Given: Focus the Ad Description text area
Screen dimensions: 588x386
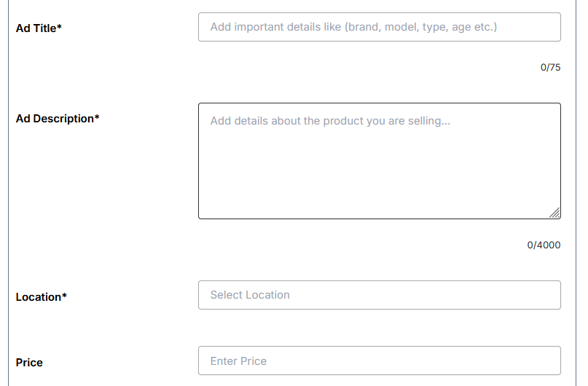Looking at the screenshot, I should (379, 160).
